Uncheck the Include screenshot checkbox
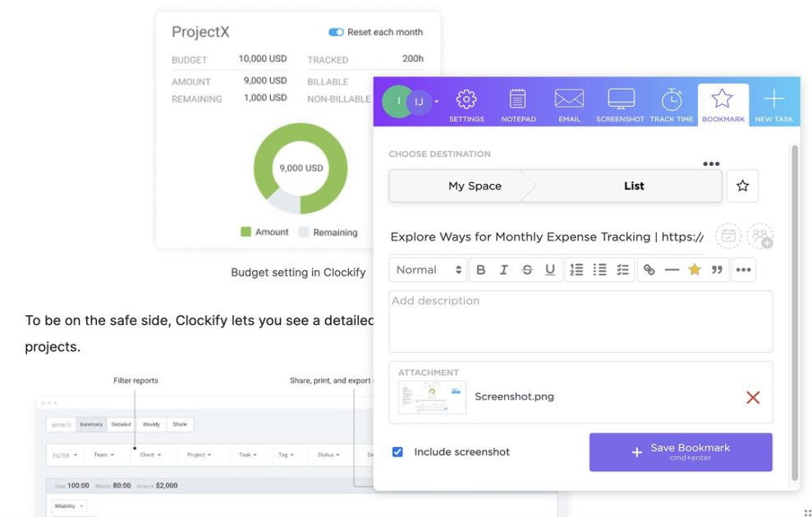 coord(397,452)
